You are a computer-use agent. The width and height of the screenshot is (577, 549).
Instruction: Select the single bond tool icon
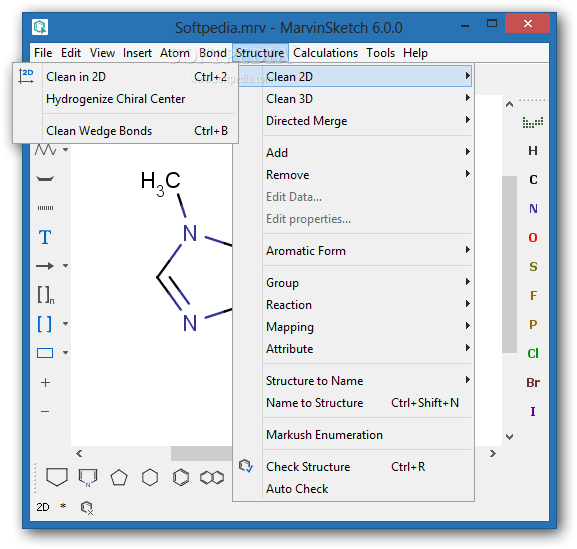click(45, 179)
